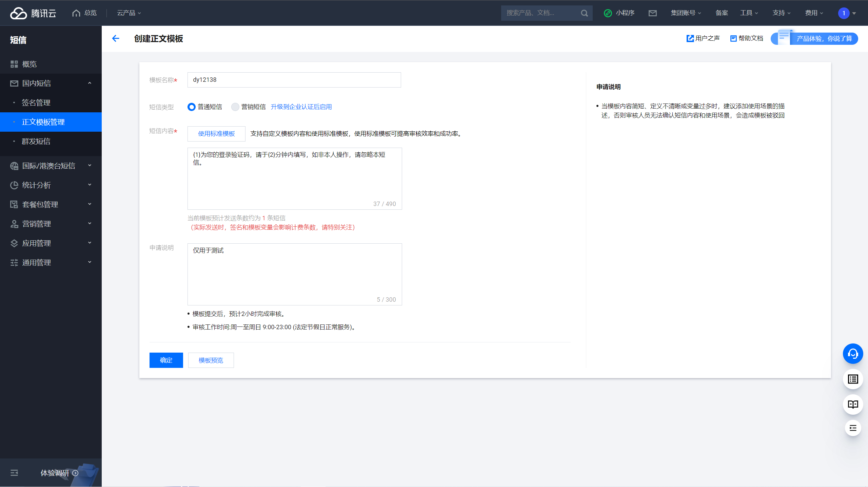Click the search magnifier icon
The width and height of the screenshot is (868, 487).
pyautogui.click(x=584, y=13)
